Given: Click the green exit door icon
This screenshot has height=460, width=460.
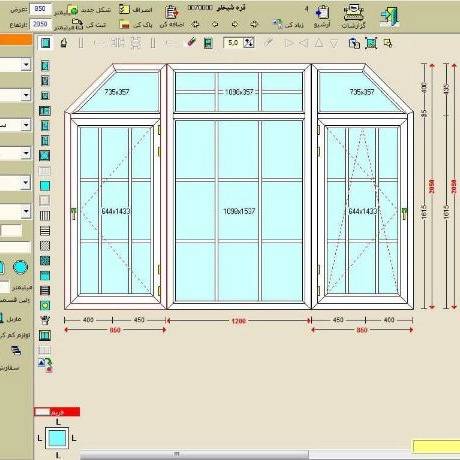Looking at the screenshot, I should (389, 17).
